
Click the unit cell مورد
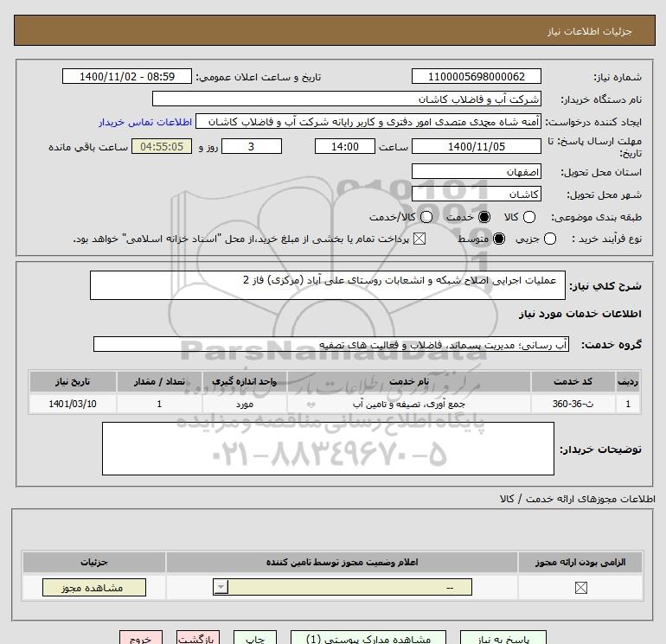245,405
